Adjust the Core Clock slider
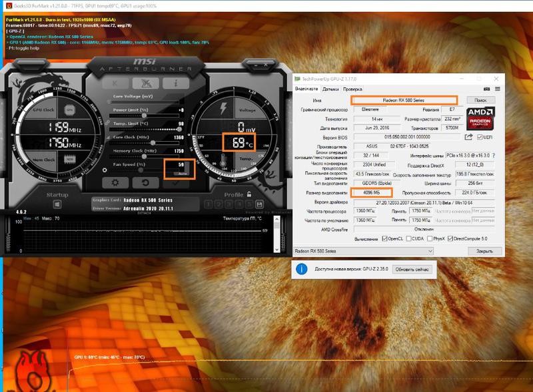 point(153,142)
